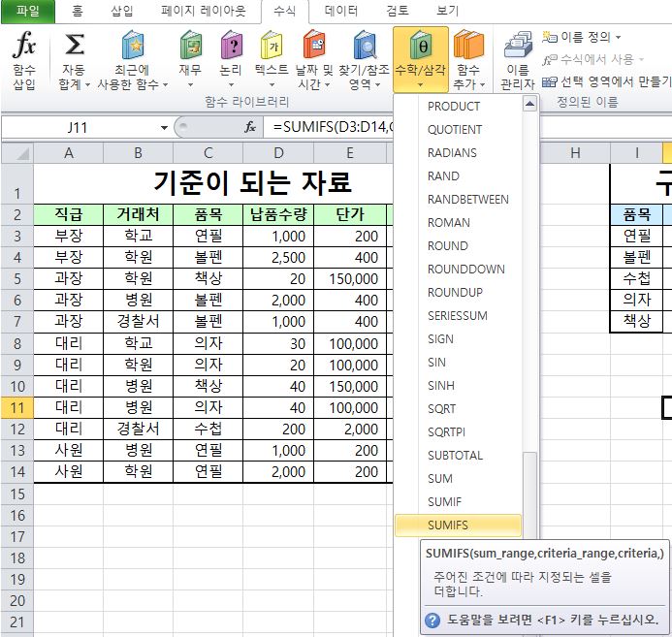Image resolution: width=672 pixels, height=637 pixels.
Task: Open Lookup & Reference (찾기/참조 영역) functions icon
Action: 365,45
